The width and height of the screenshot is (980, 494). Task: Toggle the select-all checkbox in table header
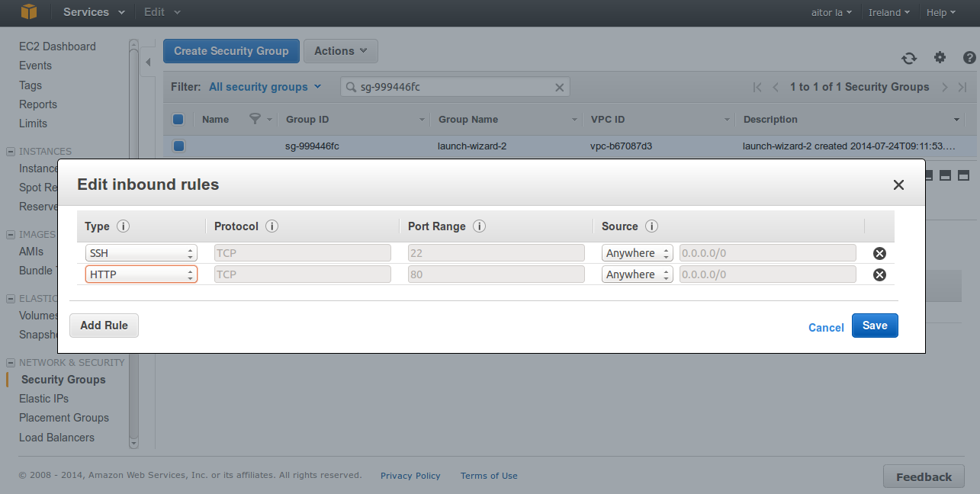pos(178,119)
